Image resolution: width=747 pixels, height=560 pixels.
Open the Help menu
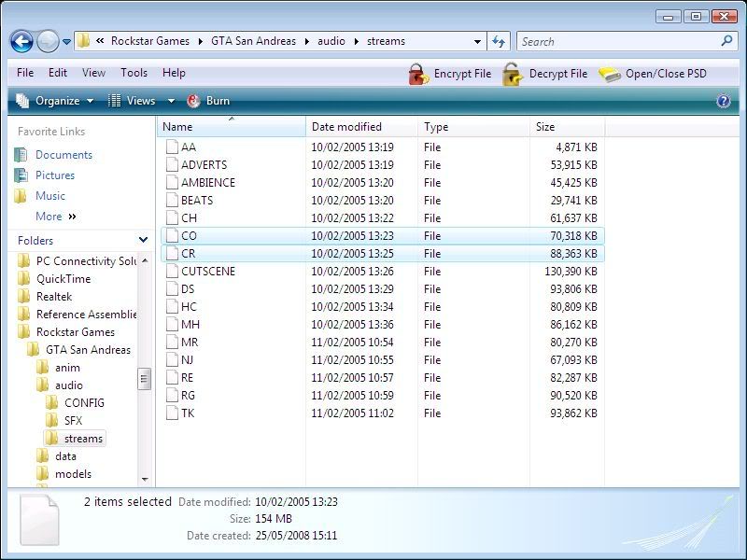(x=174, y=73)
